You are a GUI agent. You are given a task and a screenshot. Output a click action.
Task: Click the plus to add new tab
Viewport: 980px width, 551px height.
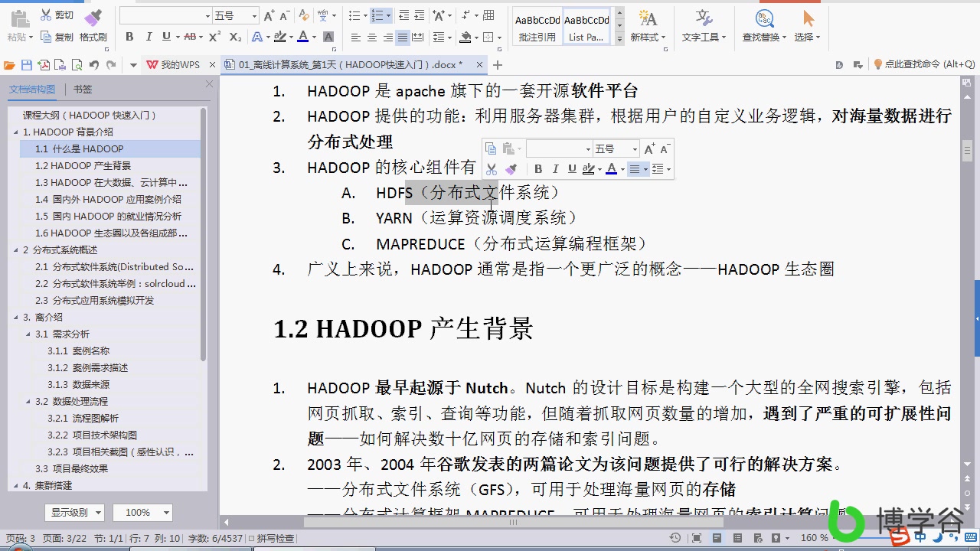tap(498, 65)
